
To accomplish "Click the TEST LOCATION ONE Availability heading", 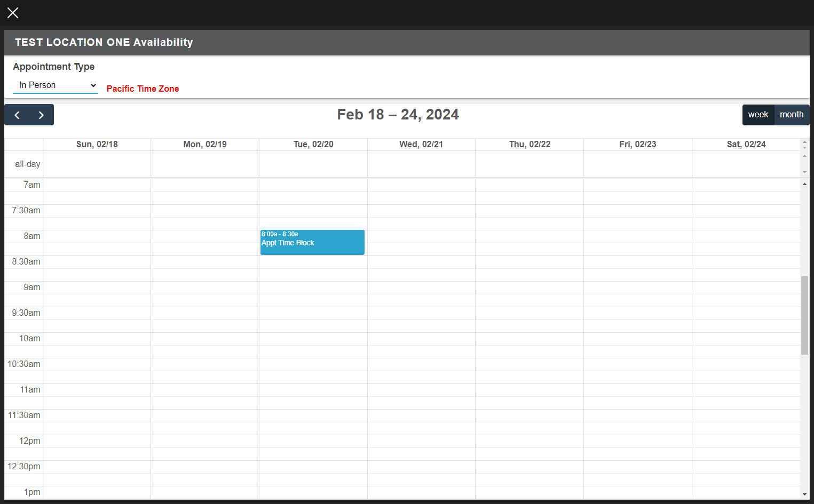I will (x=104, y=43).
